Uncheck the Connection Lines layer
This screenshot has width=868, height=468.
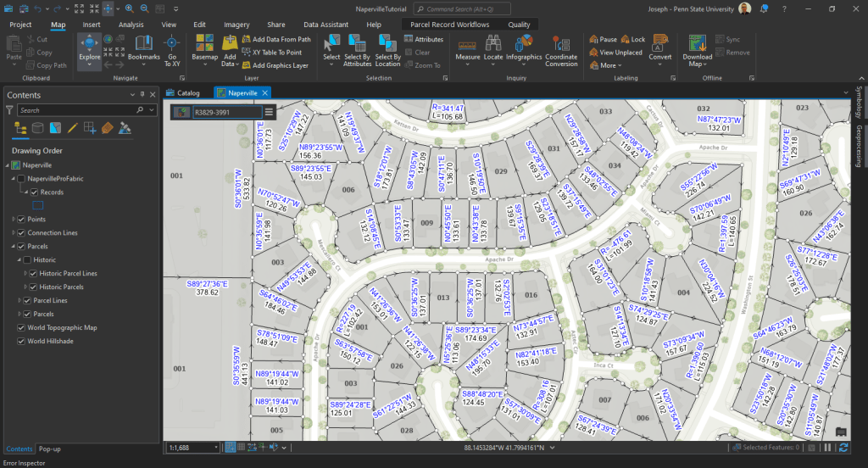[21, 232]
